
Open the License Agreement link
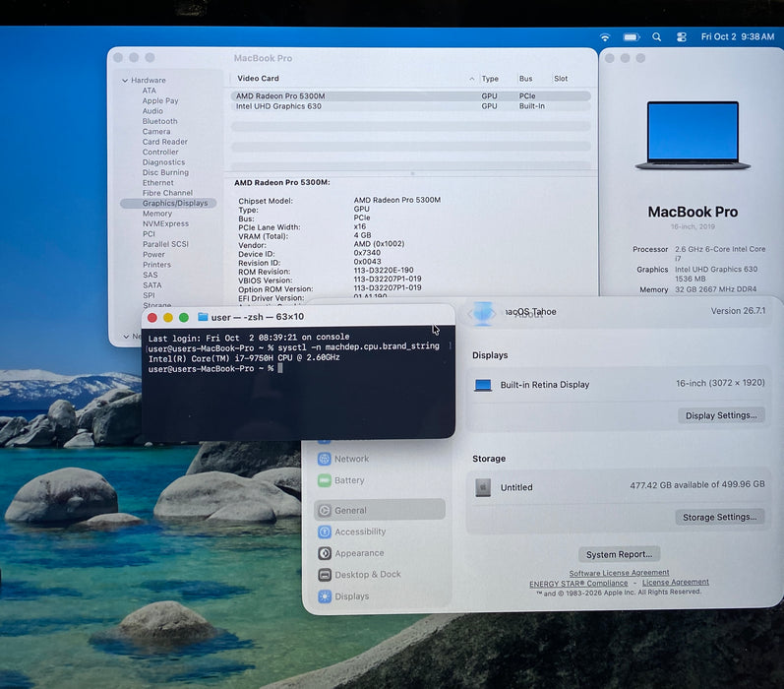676,582
